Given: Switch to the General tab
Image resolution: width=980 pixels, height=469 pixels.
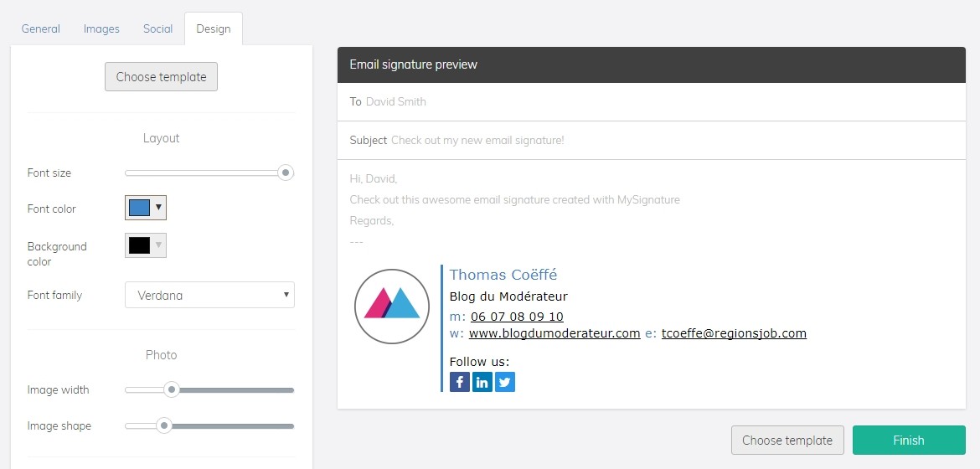Looking at the screenshot, I should pos(41,28).
